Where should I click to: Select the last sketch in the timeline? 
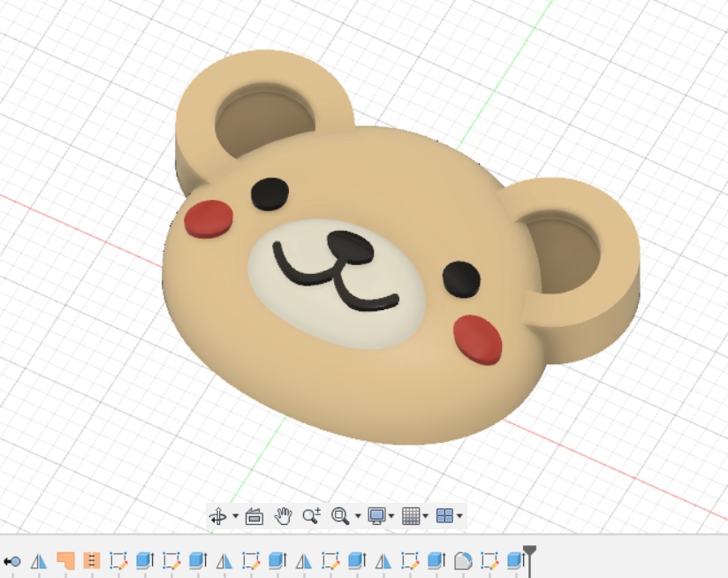pos(489,561)
